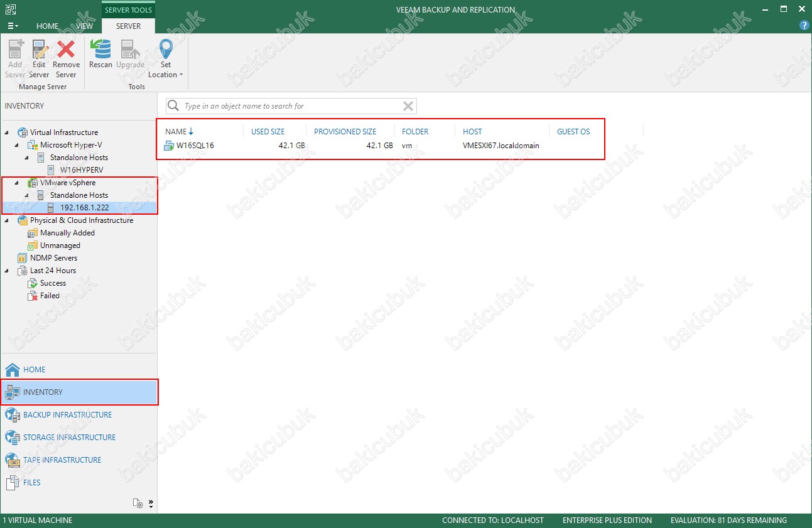Click the VMESXI67.localdomain host cell
812x528 pixels.
[x=501, y=146]
